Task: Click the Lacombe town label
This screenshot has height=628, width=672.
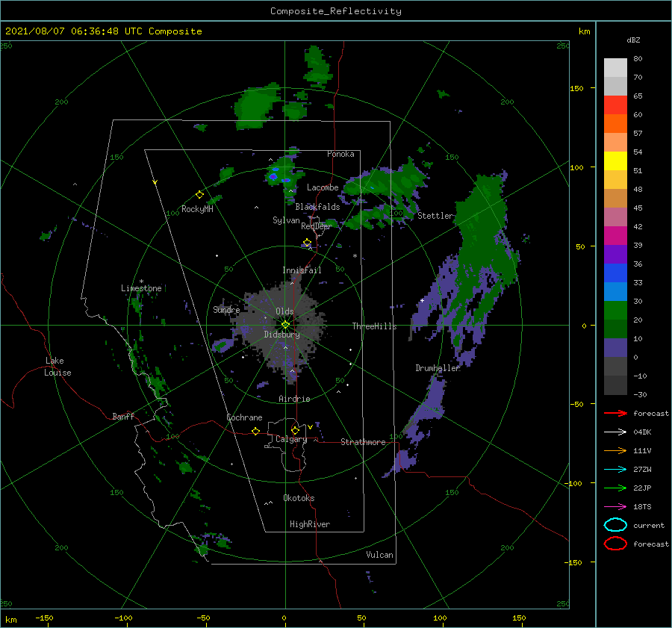Action: [323, 187]
